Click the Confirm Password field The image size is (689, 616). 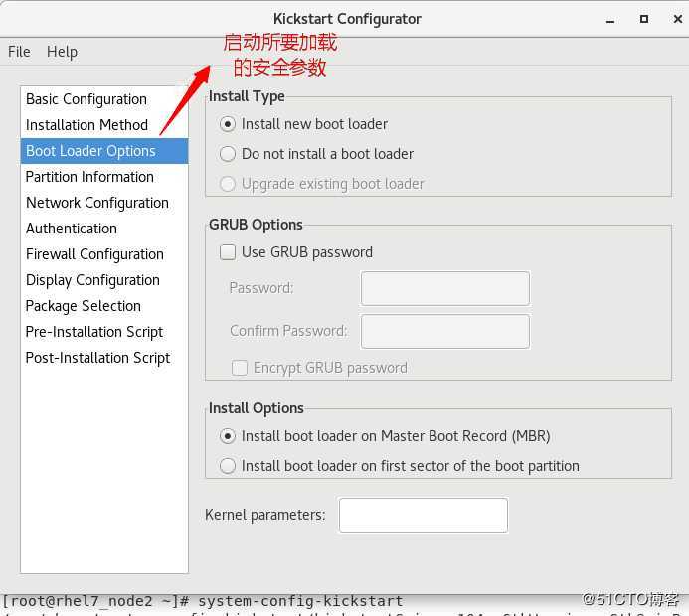tap(445, 332)
